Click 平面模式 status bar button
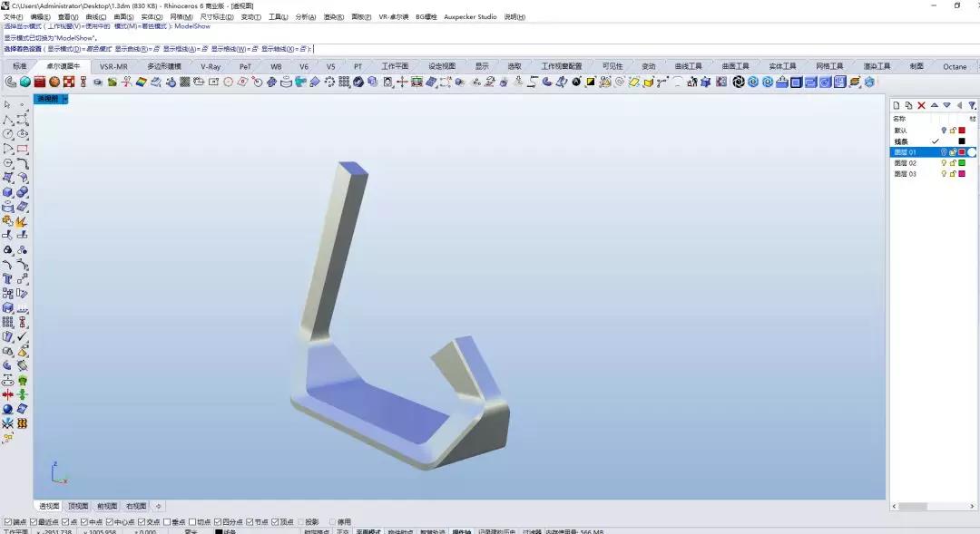 (368, 531)
